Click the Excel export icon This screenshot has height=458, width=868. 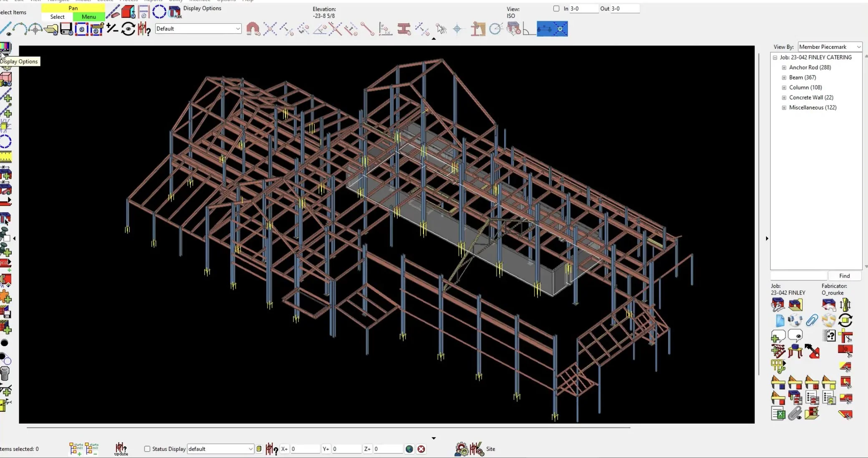pyautogui.click(x=778, y=414)
